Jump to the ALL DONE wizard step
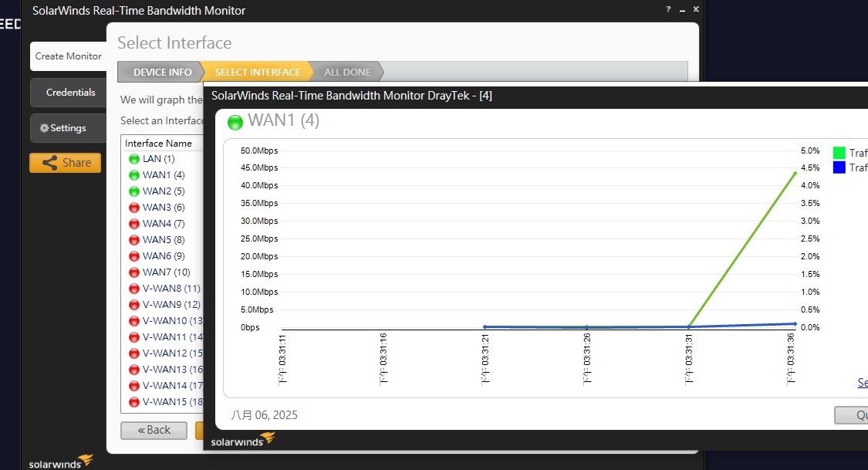This screenshot has height=470, width=868. point(347,73)
